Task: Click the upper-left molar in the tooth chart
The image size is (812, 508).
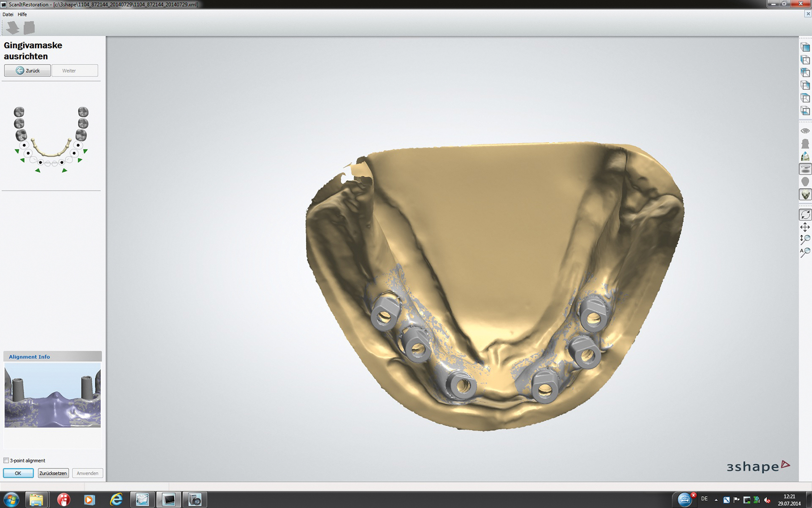Action: tap(19, 112)
